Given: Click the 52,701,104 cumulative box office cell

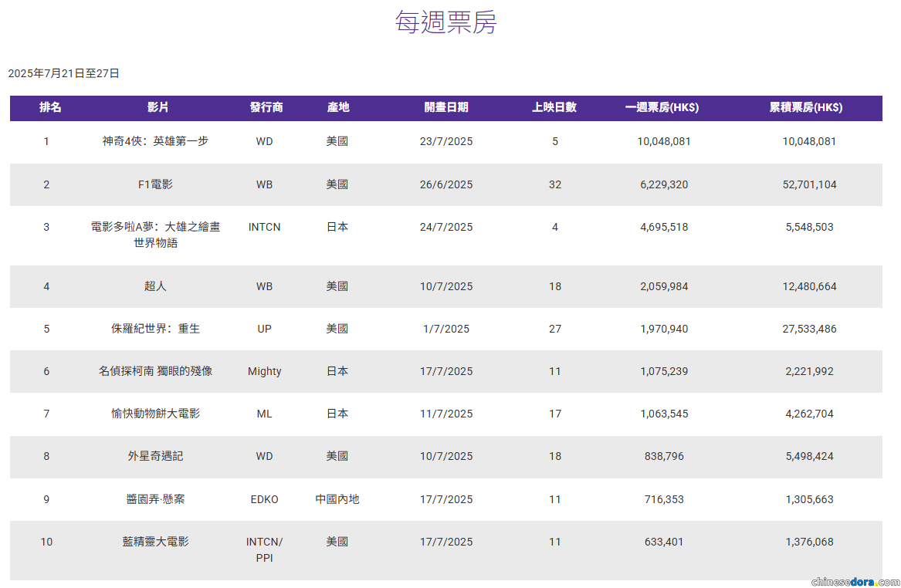Looking at the screenshot, I should point(809,184).
